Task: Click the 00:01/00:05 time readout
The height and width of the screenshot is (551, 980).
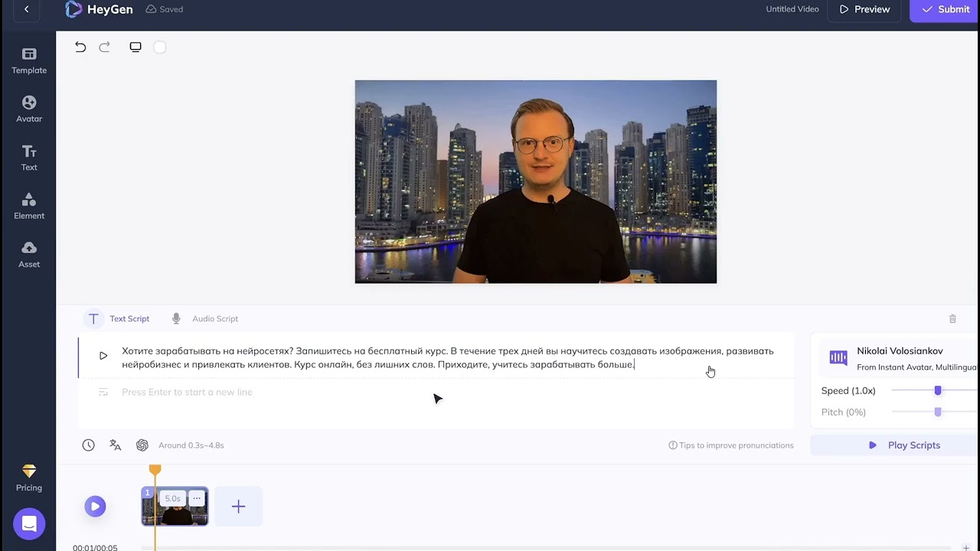Action: coord(95,547)
